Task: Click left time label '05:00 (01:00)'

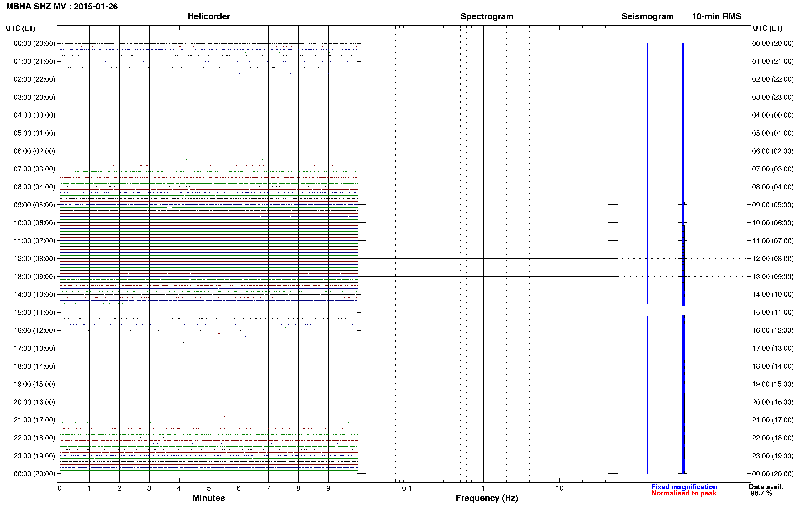Action: tap(34, 133)
